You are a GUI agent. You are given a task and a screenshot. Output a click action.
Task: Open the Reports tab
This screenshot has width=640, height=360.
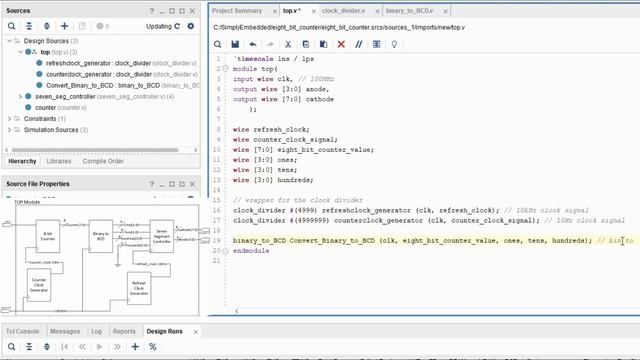(x=124, y=331)
